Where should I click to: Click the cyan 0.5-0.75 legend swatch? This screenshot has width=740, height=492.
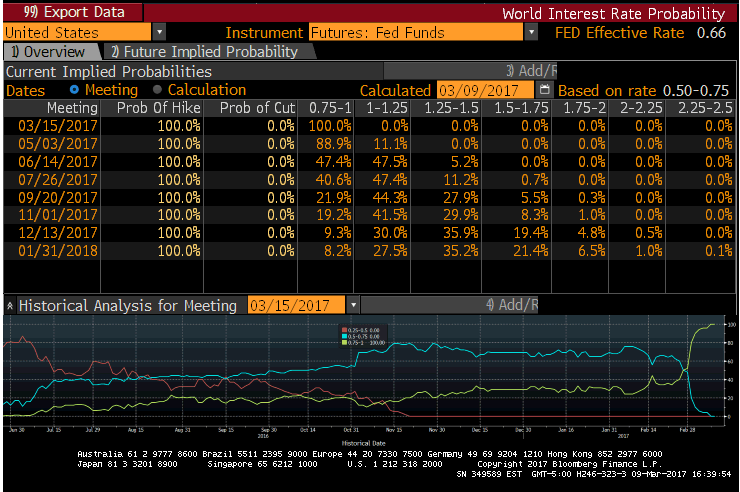pos(344,336)
